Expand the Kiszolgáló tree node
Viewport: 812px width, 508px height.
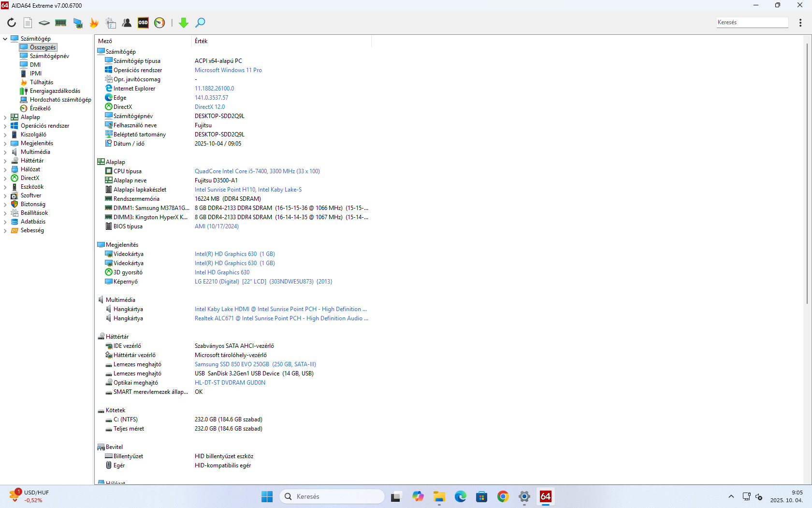[5, 134]
